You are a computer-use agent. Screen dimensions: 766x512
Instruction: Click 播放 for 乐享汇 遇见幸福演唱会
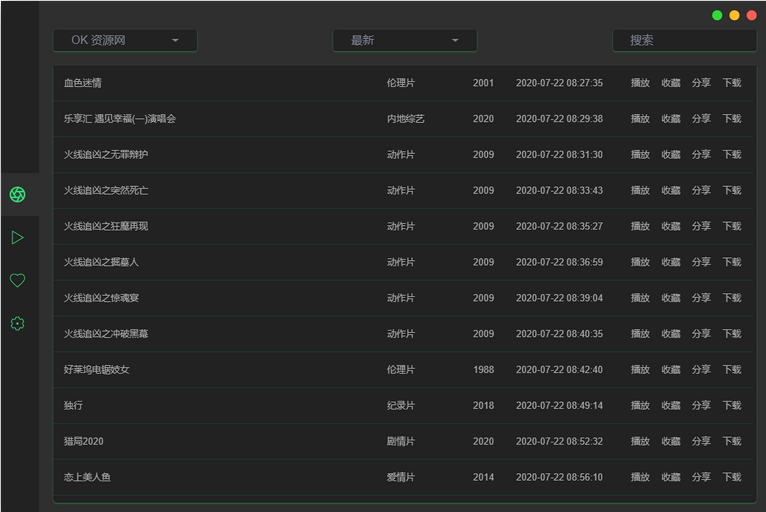[x=640, y=119]
